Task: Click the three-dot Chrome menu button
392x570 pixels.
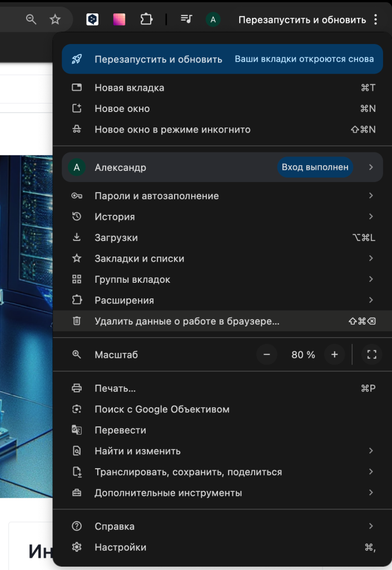Action: click(376, 19)
